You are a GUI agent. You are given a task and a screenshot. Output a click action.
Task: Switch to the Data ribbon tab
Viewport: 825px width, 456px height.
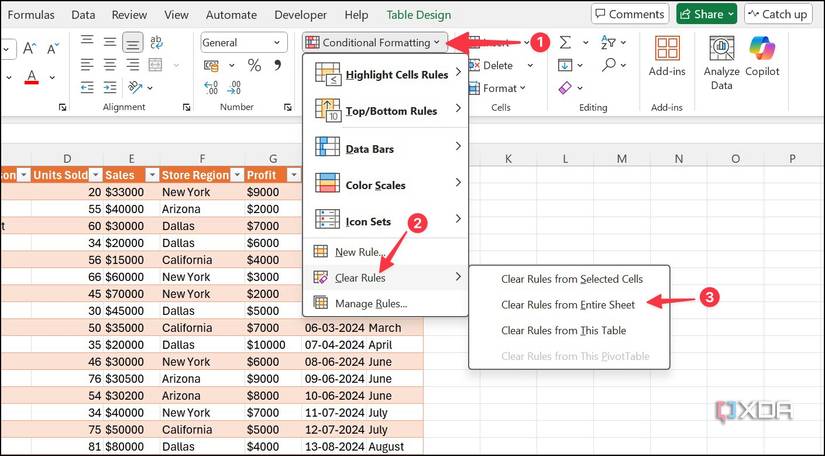click(x=83, y=15)
